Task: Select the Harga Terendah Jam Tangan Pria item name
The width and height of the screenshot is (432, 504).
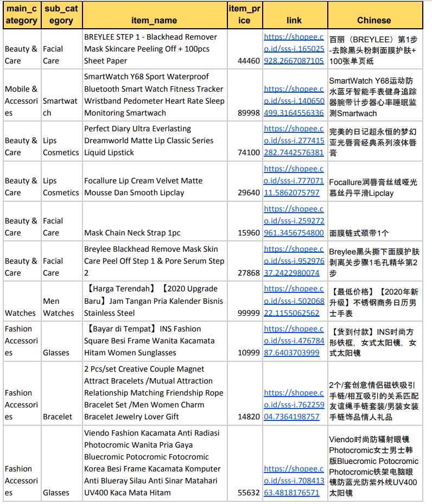Action: click(x=155, y=301)
